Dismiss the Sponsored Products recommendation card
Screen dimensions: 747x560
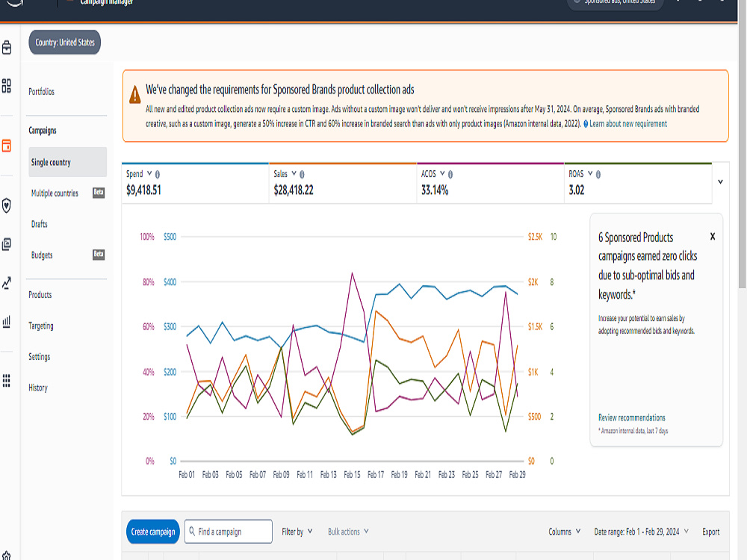pos(713,236)
